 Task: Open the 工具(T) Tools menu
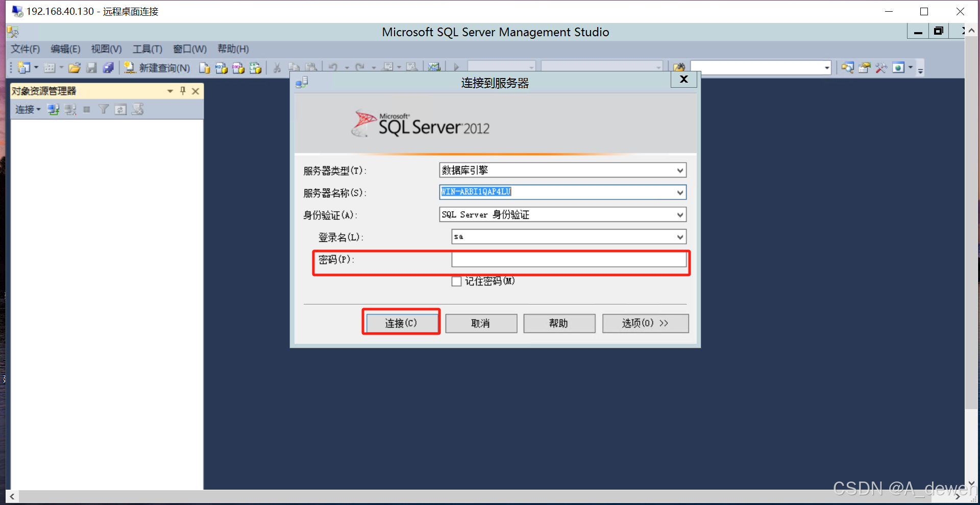148,49
